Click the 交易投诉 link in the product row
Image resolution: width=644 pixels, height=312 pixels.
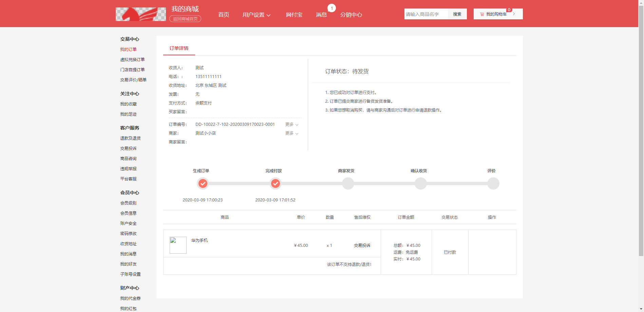tap(362, 246)
